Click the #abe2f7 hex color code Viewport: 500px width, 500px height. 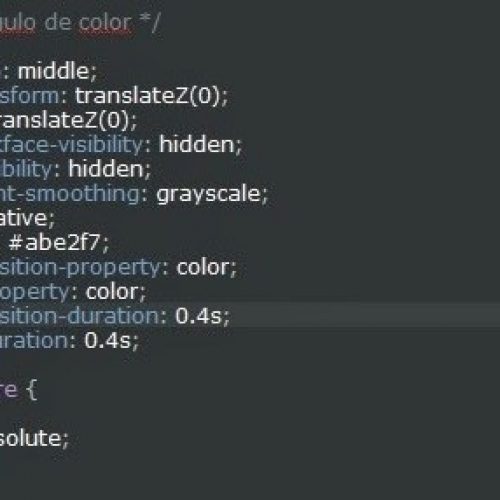point(55,242)
